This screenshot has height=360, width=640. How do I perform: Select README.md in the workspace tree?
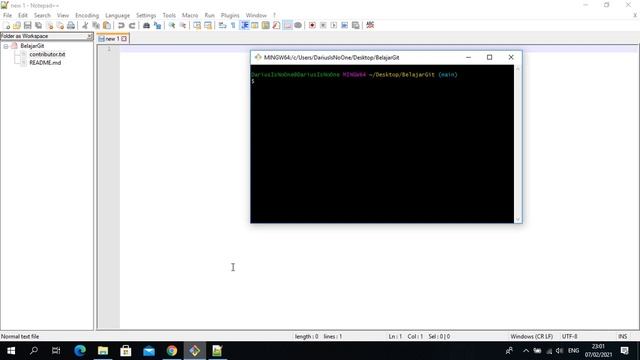45,62
